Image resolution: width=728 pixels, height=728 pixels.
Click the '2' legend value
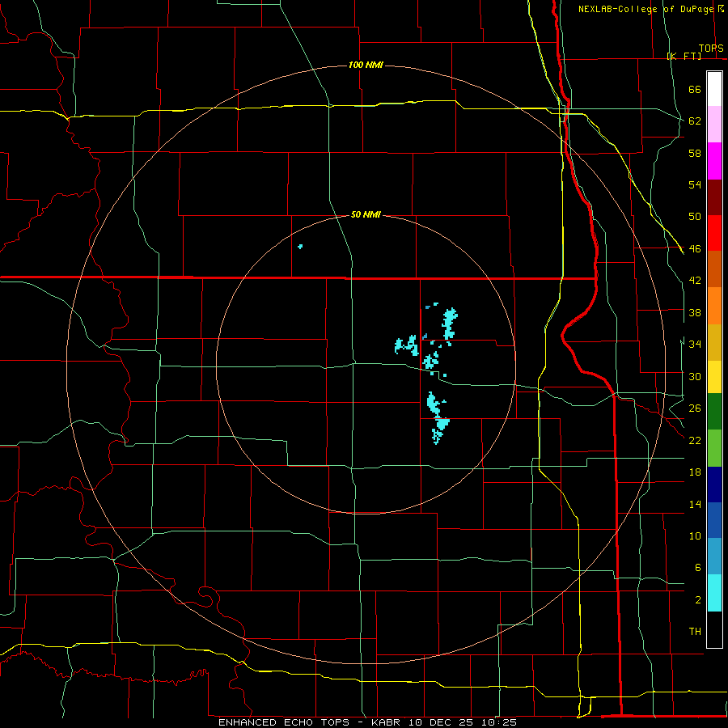click(x=697, y=599)
